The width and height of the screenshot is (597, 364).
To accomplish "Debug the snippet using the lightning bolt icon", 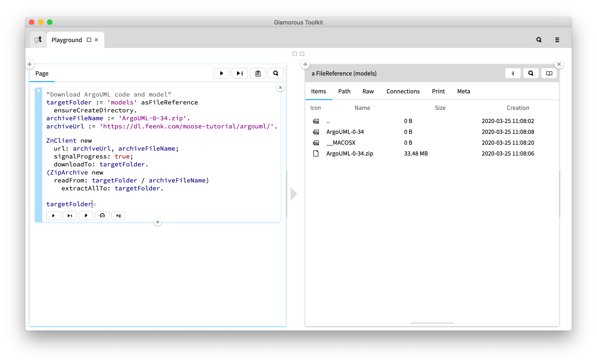I will click(86, 215).
